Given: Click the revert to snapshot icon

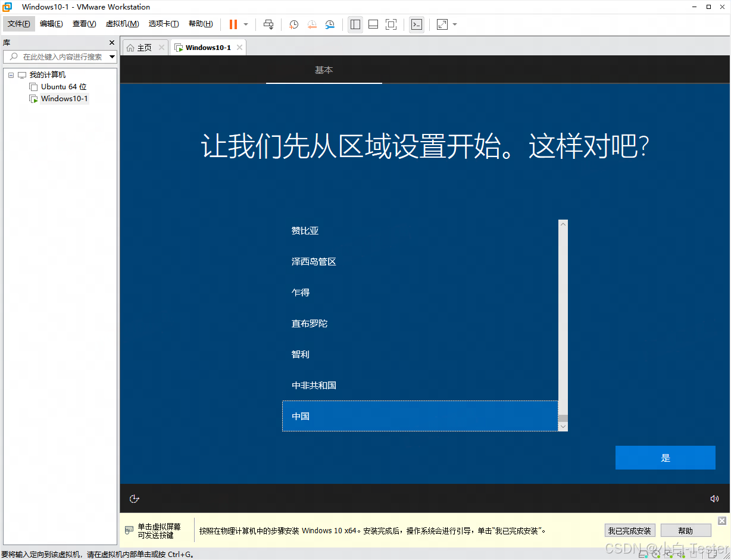Looking at the screenshot, I should click(312, 24).
